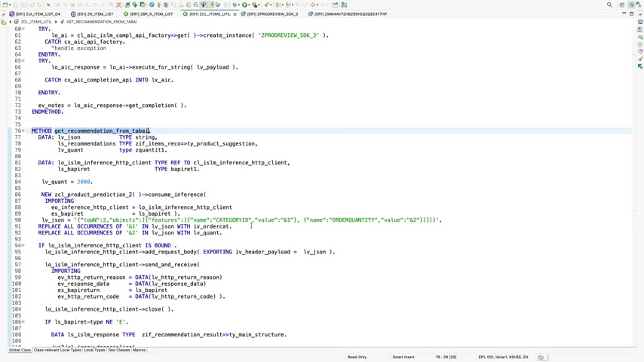Click the Smart Insert status bar entry
Screen dimensions: 644x362
click(403, 357)
